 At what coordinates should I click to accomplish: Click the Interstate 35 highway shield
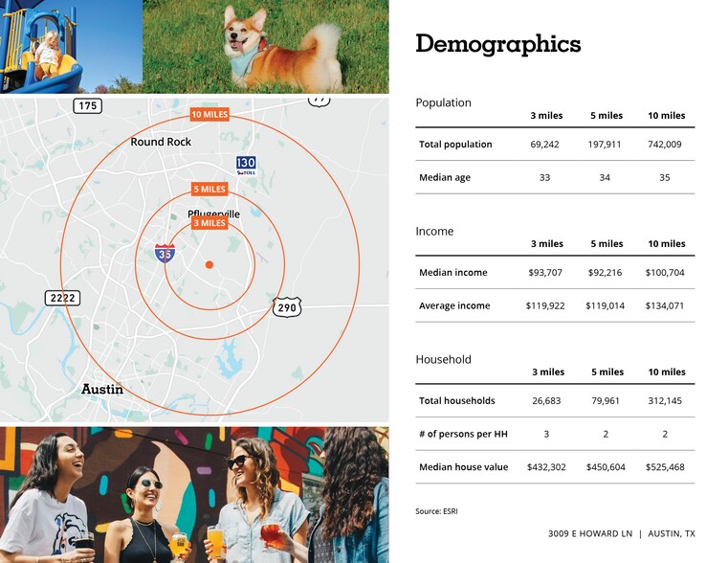(x=165, y=254)
